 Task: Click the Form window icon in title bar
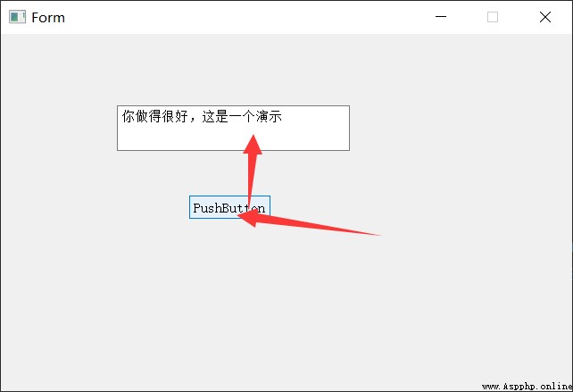point(17,17)
